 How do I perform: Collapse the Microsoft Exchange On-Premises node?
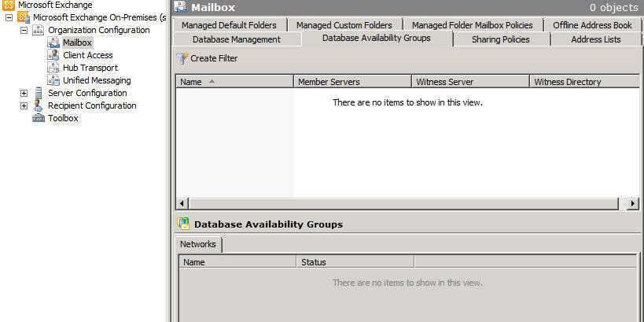9,17
